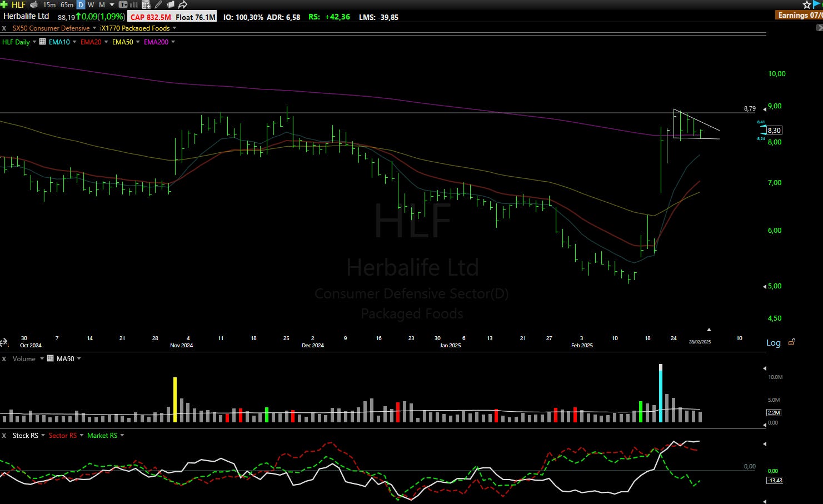Click the Float 76.1M label
The width and height of the screenshot is (823, 504).
(196, 17)
